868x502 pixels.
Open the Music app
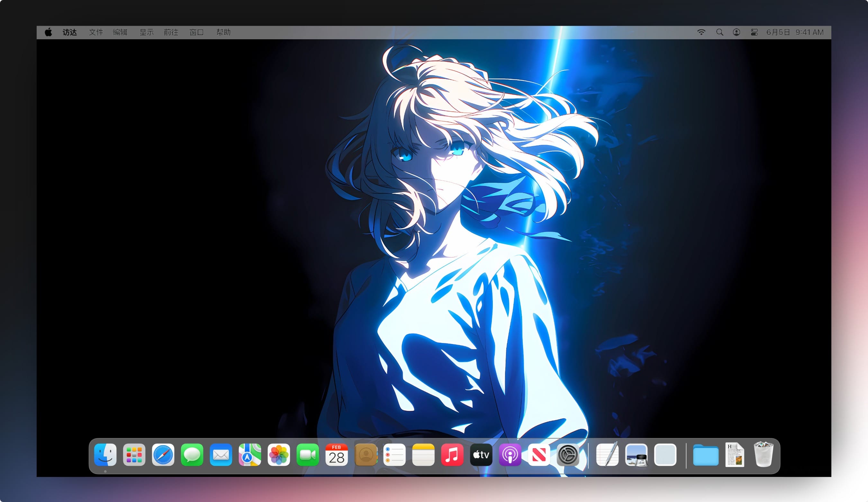point(452,455)
